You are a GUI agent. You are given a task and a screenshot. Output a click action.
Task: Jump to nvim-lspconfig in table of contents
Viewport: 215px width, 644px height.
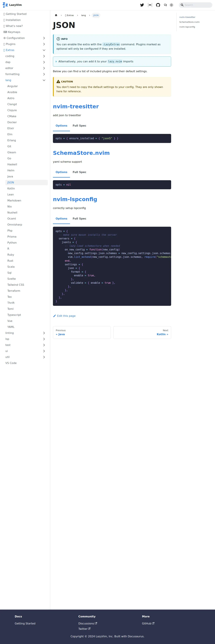click(187, 27)
